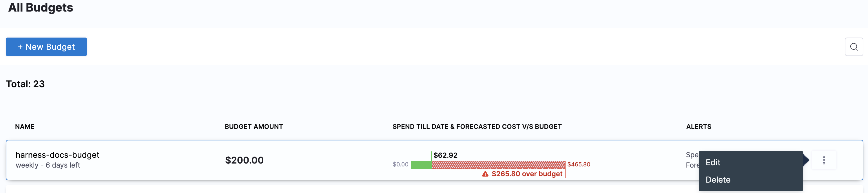Click the weekly - 6 days left text

48,165
